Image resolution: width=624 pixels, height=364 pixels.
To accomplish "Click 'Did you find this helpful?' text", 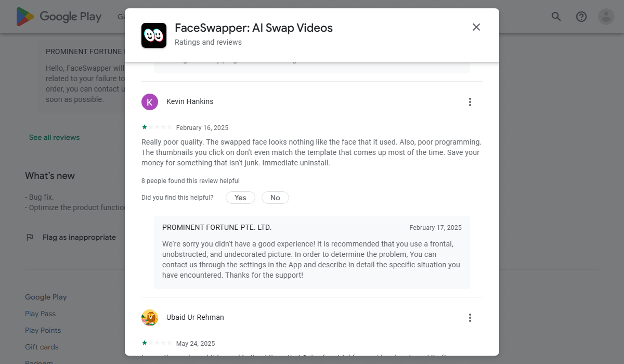I will (x=177, y=198).
